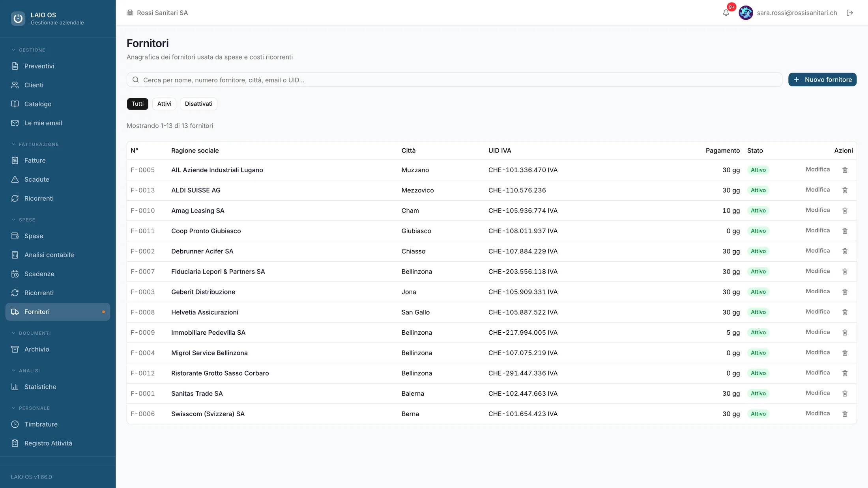Delete the Helvetia Assicurazioni supplier
This screenshot has height=488, width=868.
845,312
